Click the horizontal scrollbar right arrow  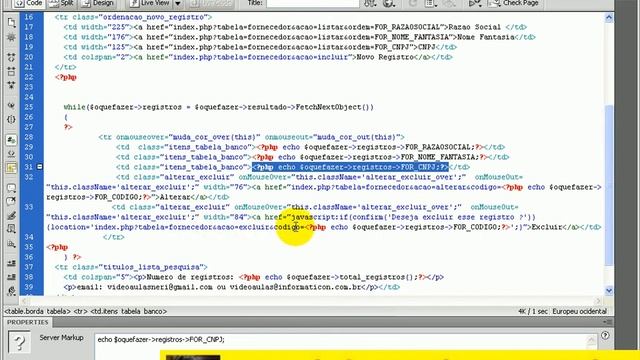point(598,301)
